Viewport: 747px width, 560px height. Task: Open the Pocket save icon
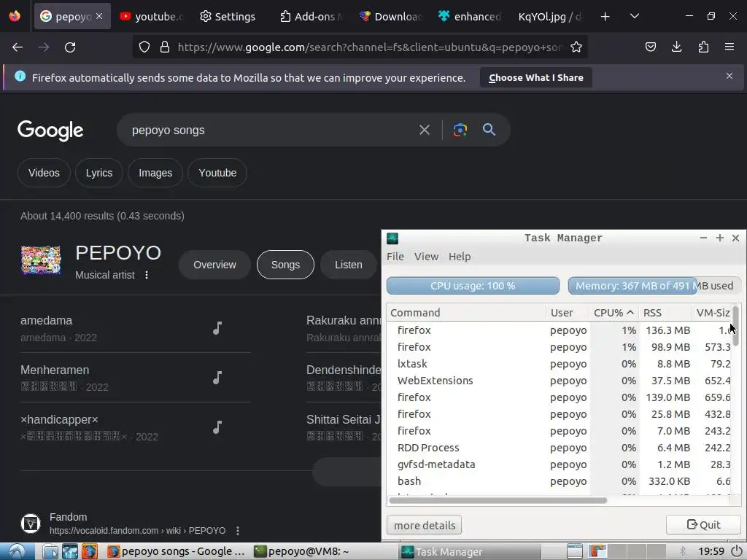point(650,47)
